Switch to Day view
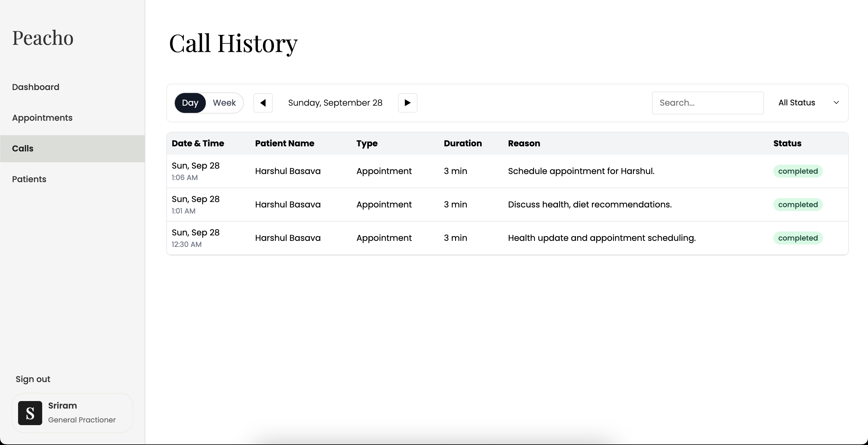This screenshot has width=868, height=445. click(190, 103)
